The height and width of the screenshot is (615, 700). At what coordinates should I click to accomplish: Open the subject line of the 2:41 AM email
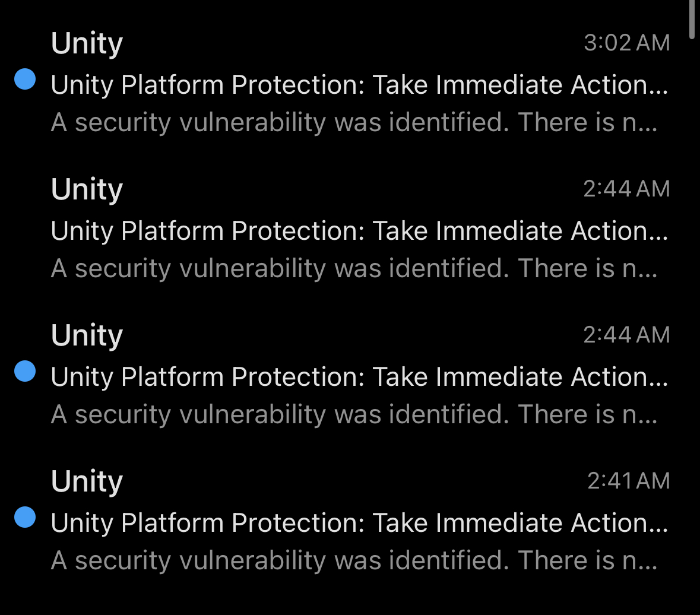click(359, 523)
